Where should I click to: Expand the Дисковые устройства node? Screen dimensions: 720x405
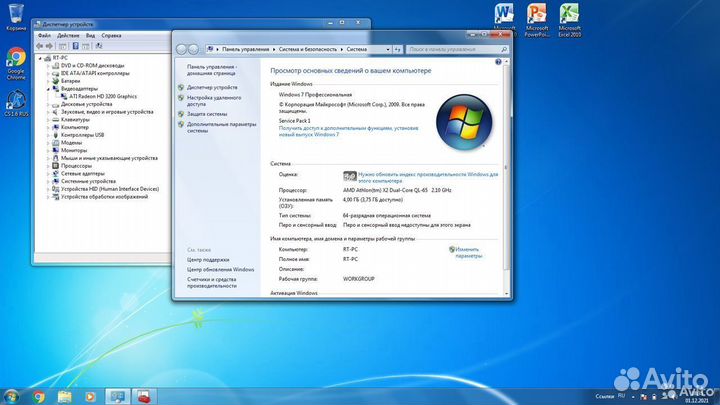(x=48, y=104)
